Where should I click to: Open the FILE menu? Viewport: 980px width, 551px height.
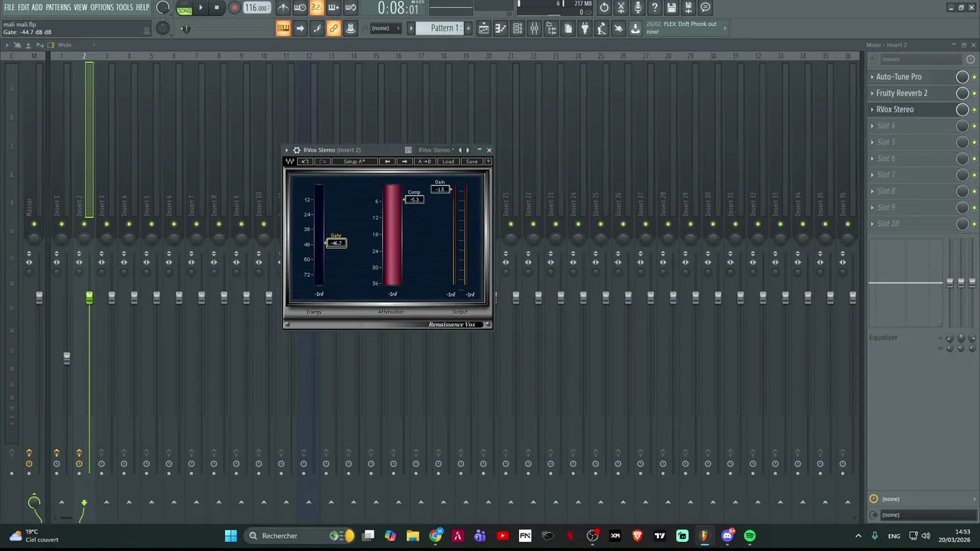[x=9, y=7]
